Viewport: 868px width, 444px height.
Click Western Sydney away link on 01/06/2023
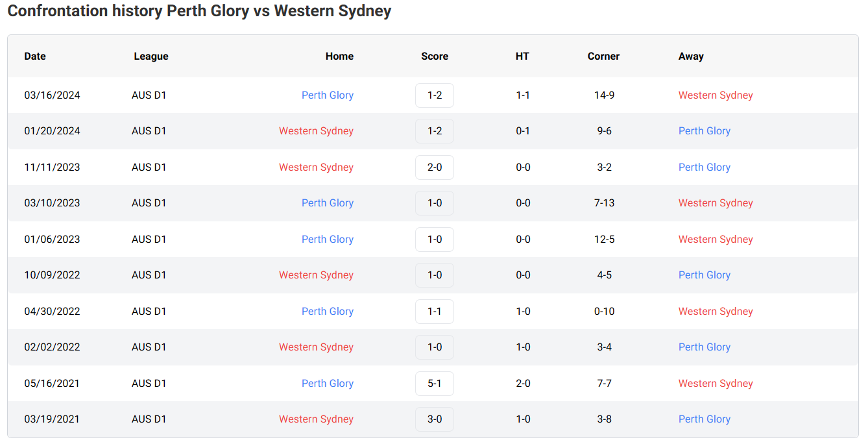[716, 240]
